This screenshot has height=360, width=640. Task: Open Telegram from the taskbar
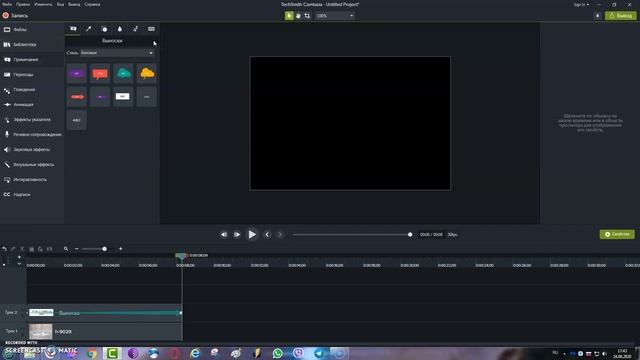[x=319, y=353]
